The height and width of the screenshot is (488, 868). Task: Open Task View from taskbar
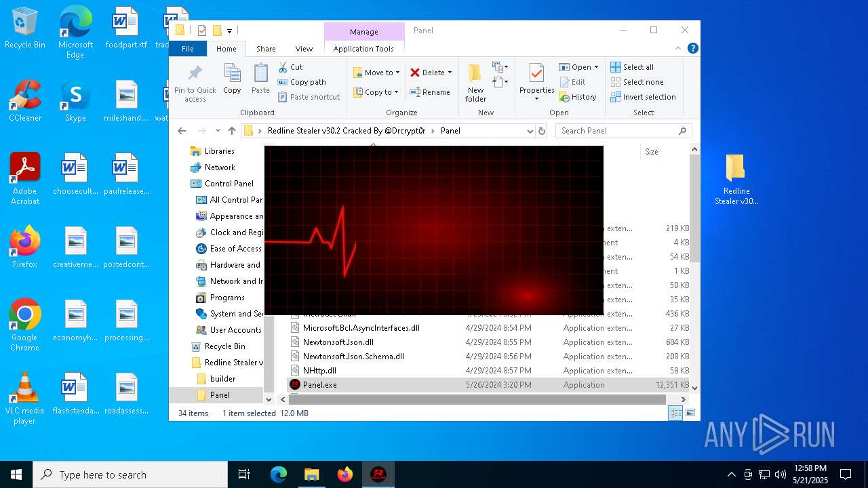[x=244, y=474]
